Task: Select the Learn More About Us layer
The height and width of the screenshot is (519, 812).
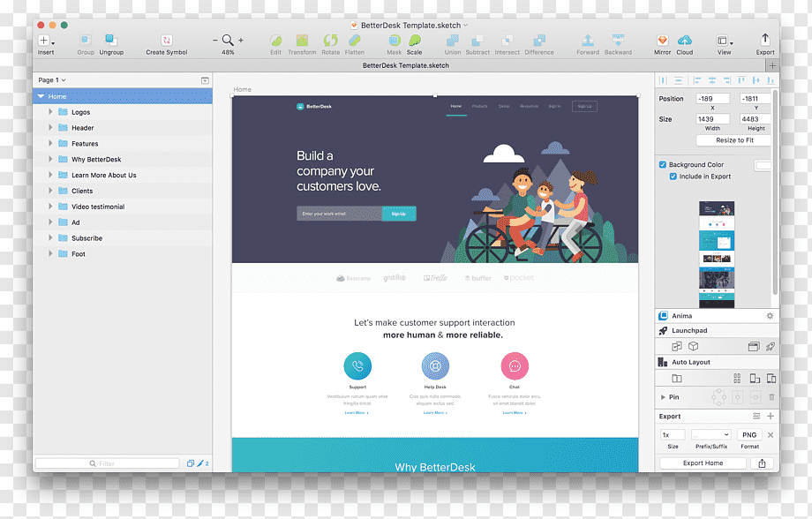Action: pyautogui.click(x=123, y=175)
